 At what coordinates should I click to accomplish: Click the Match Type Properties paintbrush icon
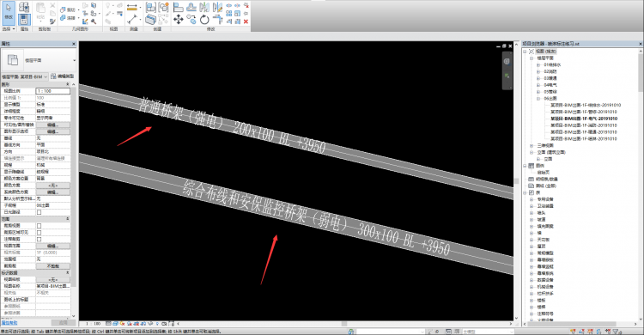tap(52, 21)
